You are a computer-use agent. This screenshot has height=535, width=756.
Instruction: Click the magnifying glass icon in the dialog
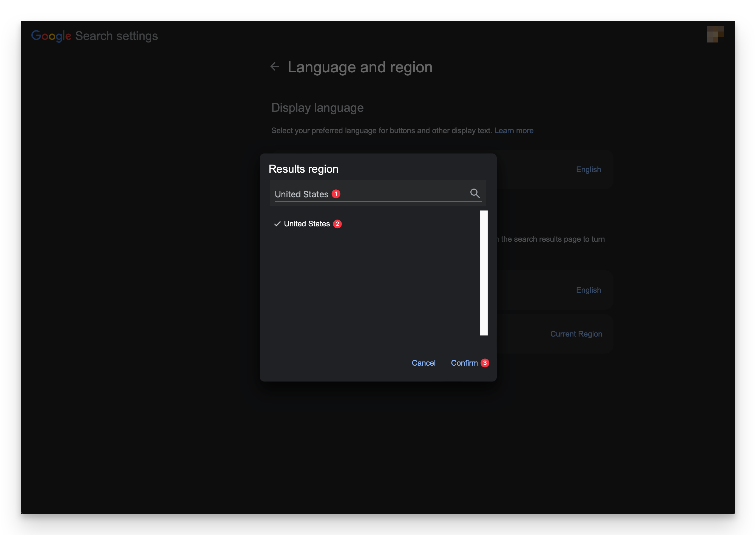pyautogui.click(x=475, y=193)
